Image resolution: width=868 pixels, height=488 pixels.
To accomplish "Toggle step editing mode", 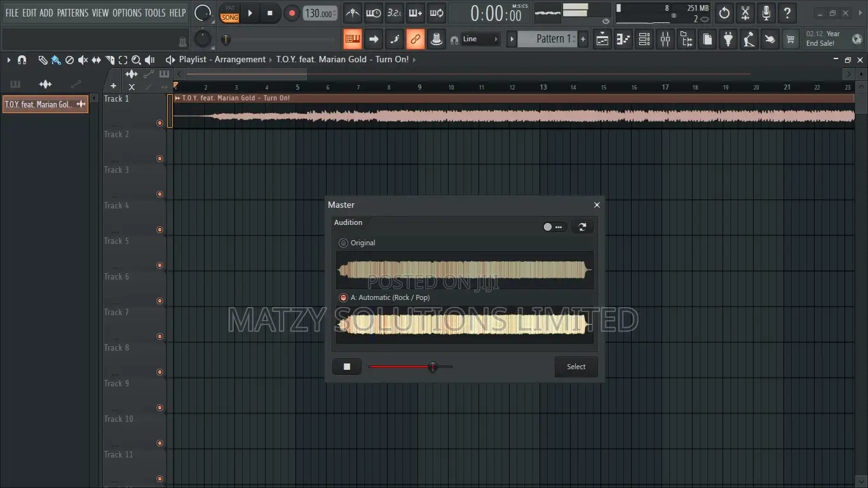I will click(x=395, y=39).
